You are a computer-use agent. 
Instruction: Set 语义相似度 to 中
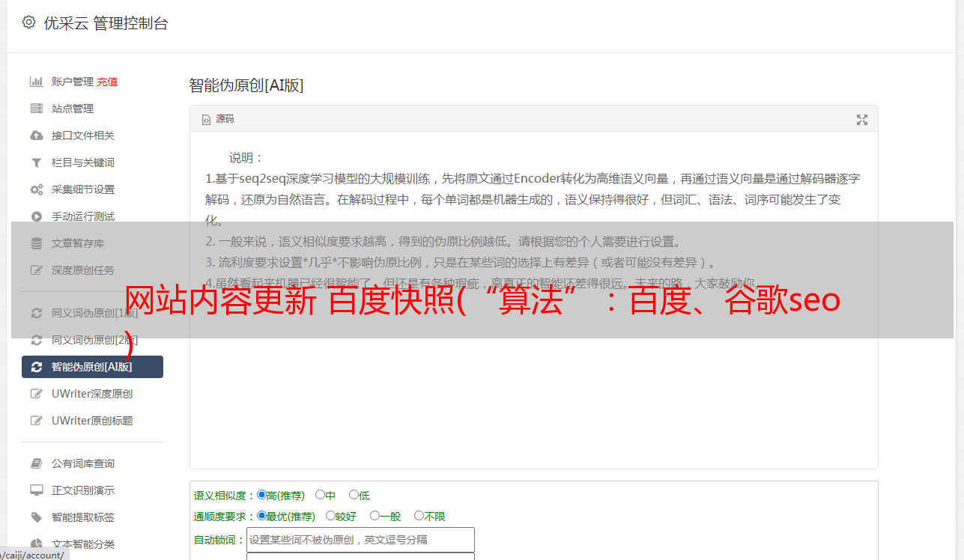click(320, 495)
